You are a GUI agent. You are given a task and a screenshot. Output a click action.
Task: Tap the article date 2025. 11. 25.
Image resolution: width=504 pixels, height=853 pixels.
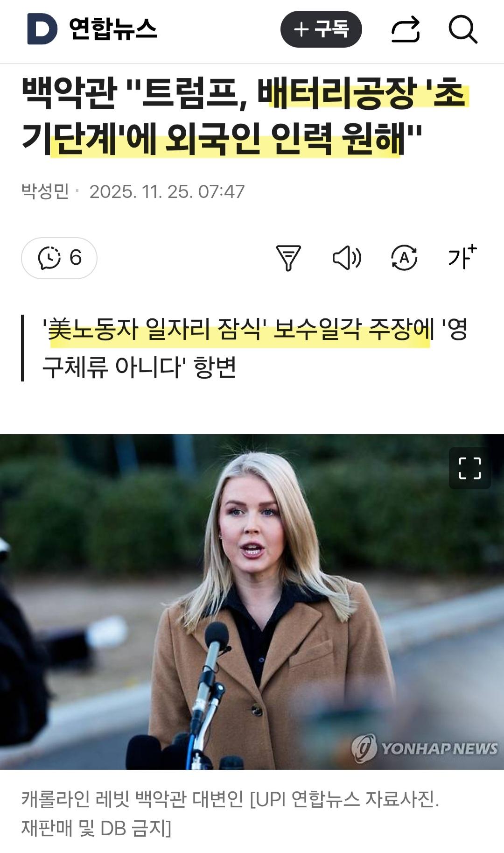141,191
